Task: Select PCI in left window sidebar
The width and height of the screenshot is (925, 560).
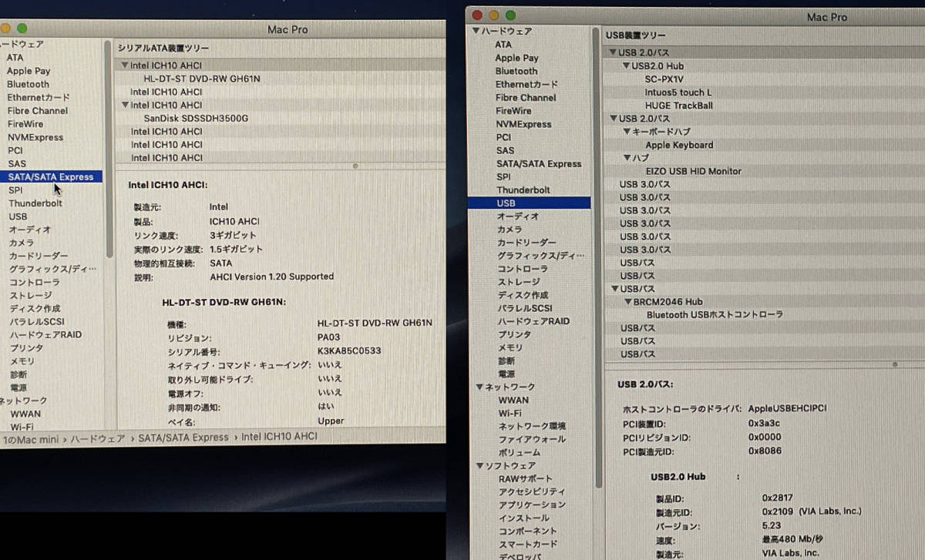Action: [x=15, y=151]
